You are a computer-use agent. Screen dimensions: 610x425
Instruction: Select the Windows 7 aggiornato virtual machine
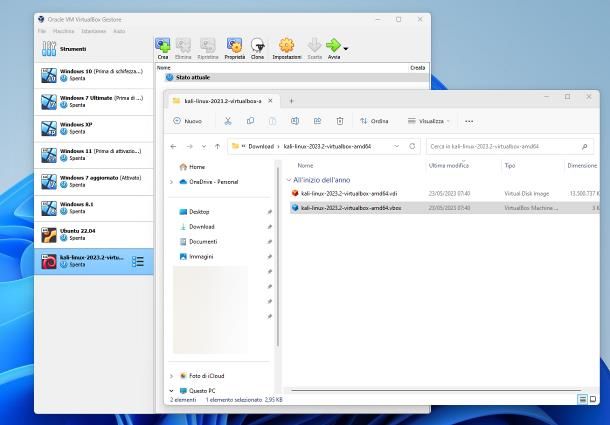93,181
